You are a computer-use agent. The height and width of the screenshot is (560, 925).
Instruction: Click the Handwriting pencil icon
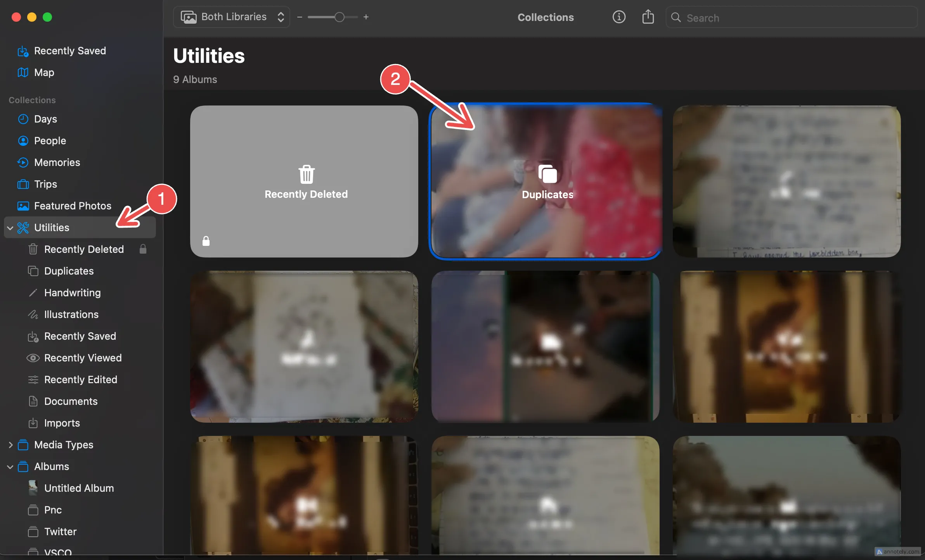pos(33,293)
